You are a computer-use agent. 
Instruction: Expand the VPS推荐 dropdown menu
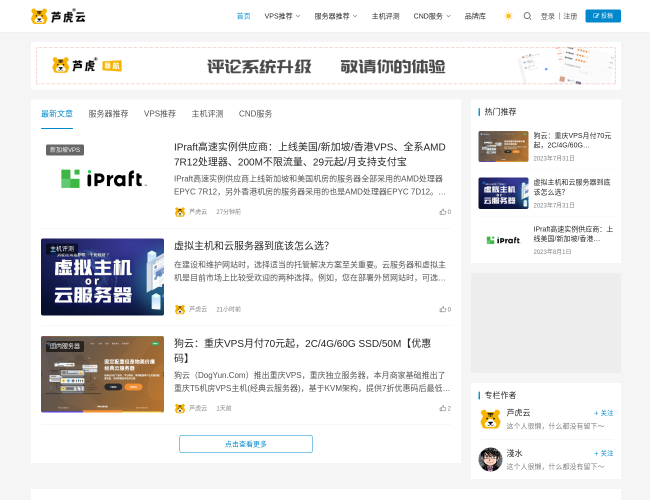(x=282, y=16)
